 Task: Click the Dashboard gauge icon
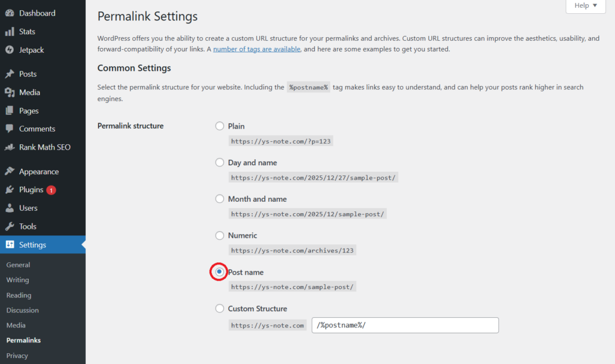10,13
